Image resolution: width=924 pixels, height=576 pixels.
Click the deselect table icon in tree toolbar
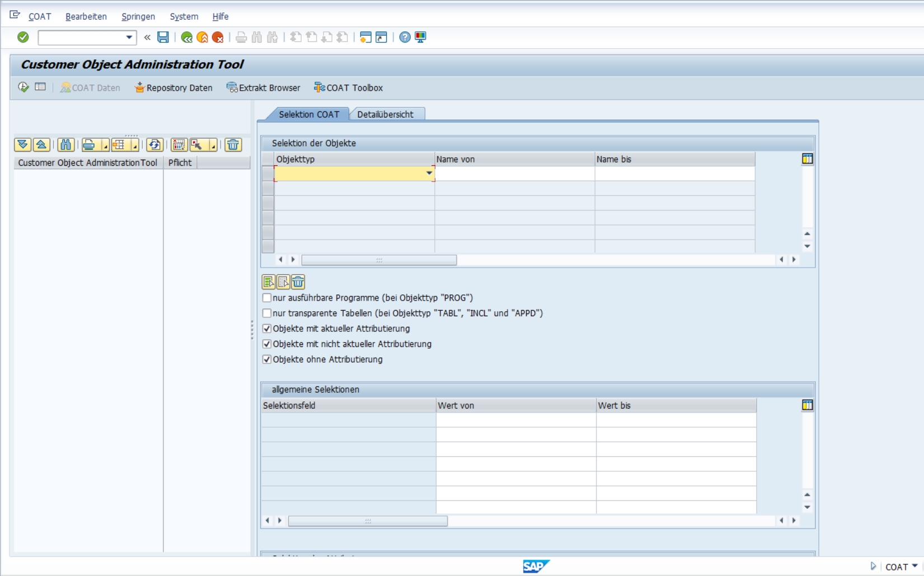click(x=179, y=145)
